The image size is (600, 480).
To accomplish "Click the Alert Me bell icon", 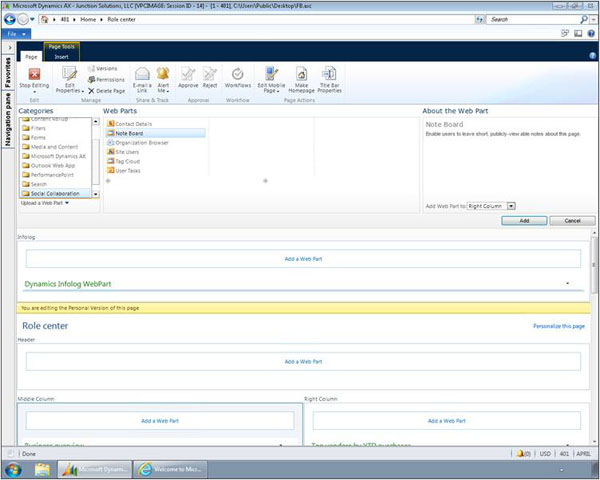I will pyautogui.click(x=163, y=77).
